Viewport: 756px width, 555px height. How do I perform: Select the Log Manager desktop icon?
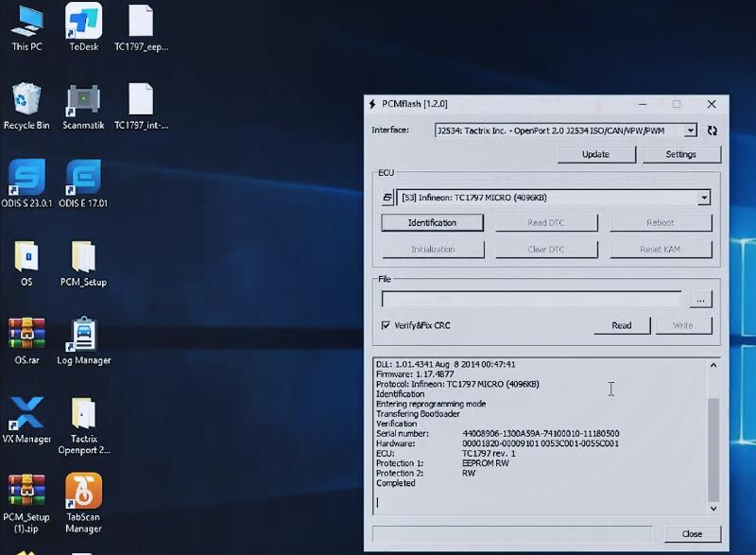(x=83, y=335)
